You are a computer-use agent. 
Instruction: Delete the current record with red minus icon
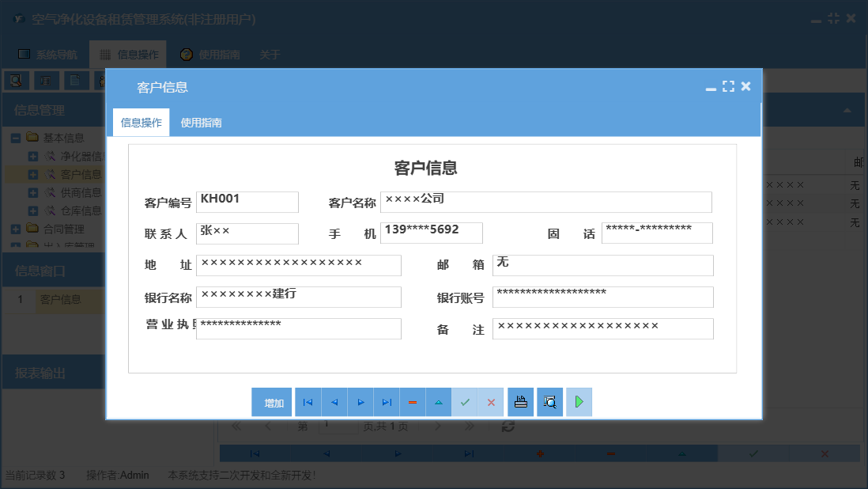point(412,402)
